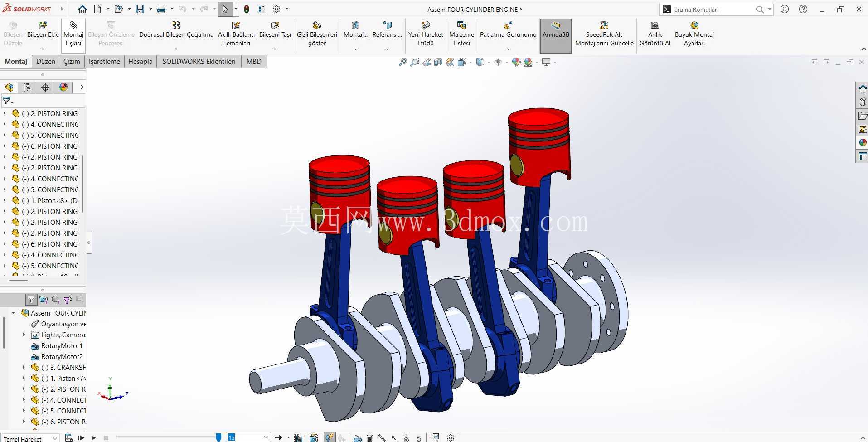Screen dimensions: 868x442
Task: Click the Print icon in title bar
Action: (x=161, y=9)
